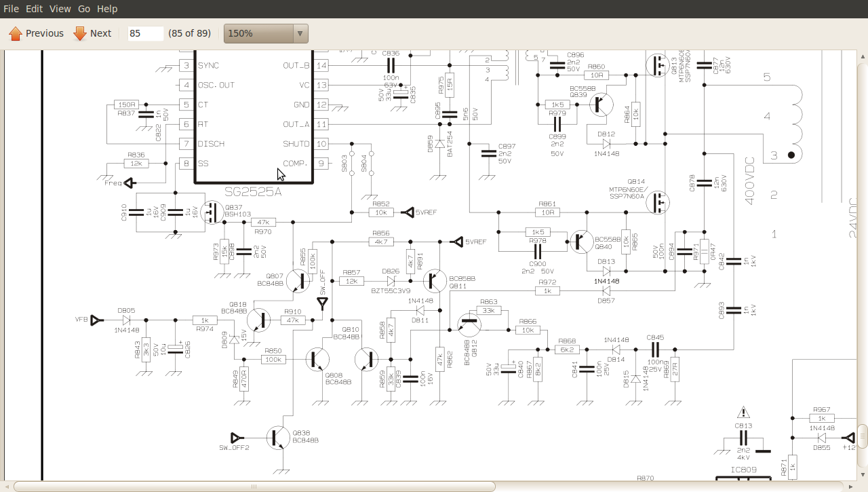Click the SYNC pin label
868x492 pixels.
click(208, 65)
